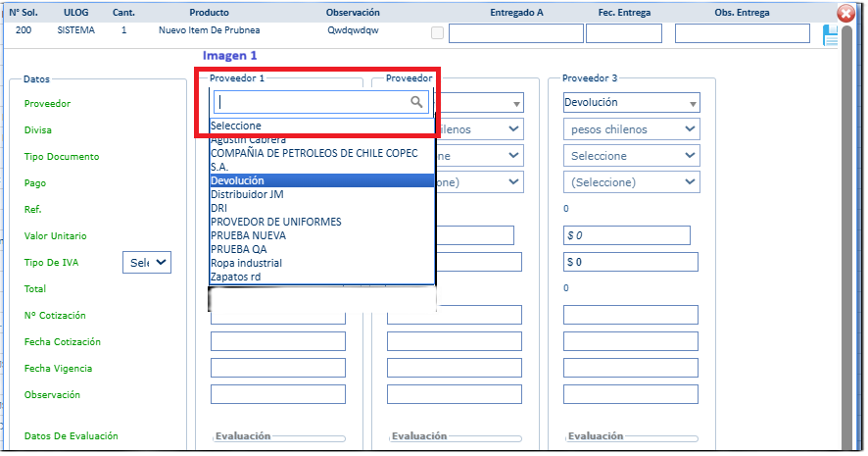Choose Ropa industrial from dropdown list
This screenshot has height=456, width=868.
tap(321, 263)
